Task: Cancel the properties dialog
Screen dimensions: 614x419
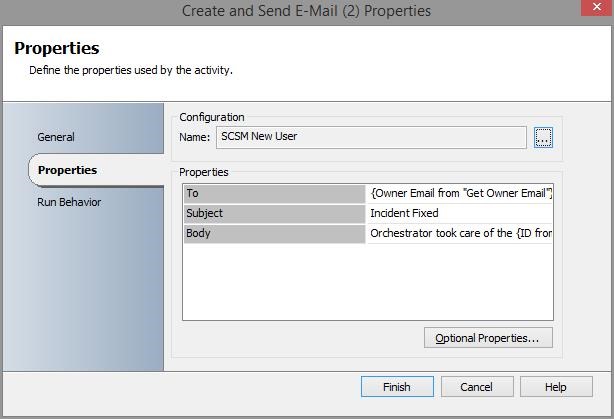Action: (476, 387)
